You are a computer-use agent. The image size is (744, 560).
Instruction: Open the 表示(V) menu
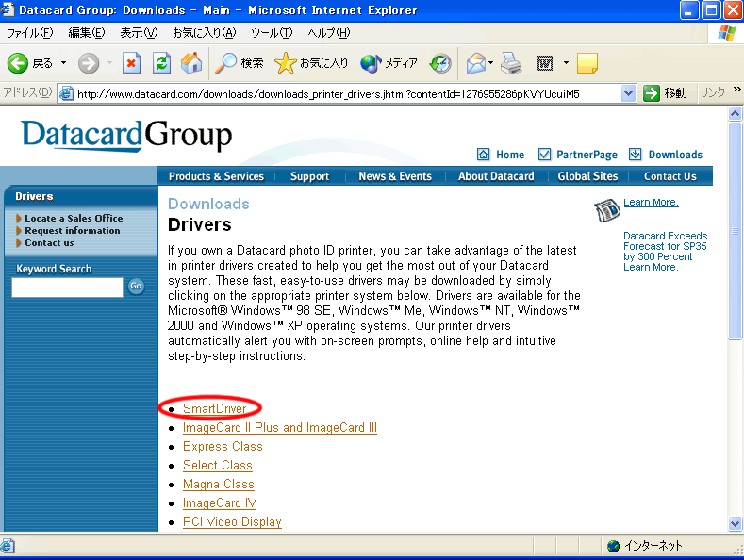click(139, 33)
